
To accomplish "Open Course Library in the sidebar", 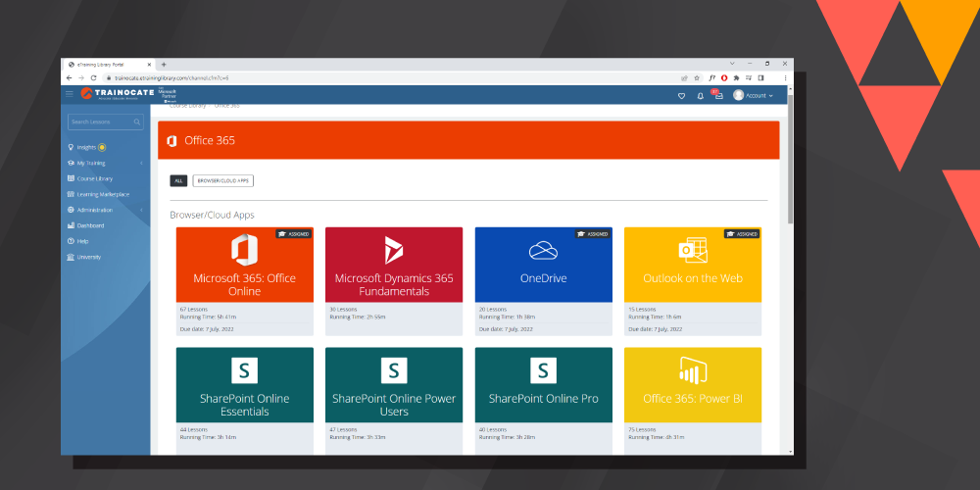I will tap(90, 178).
